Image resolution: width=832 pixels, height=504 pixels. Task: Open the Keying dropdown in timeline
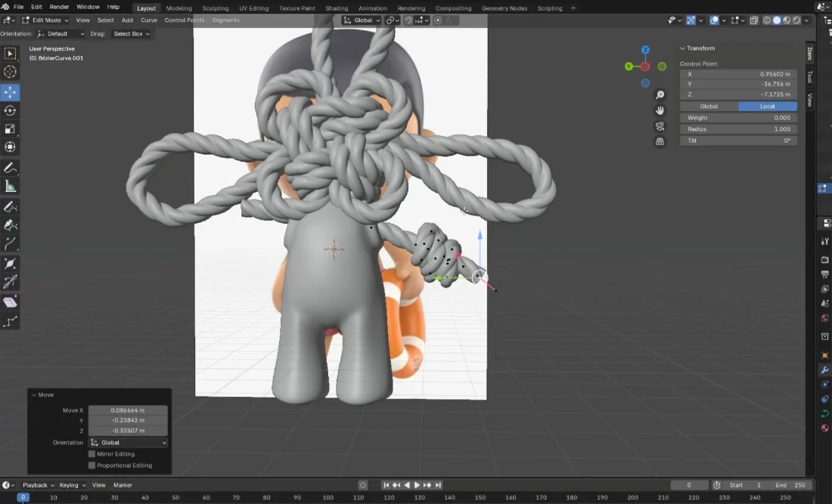72,485
